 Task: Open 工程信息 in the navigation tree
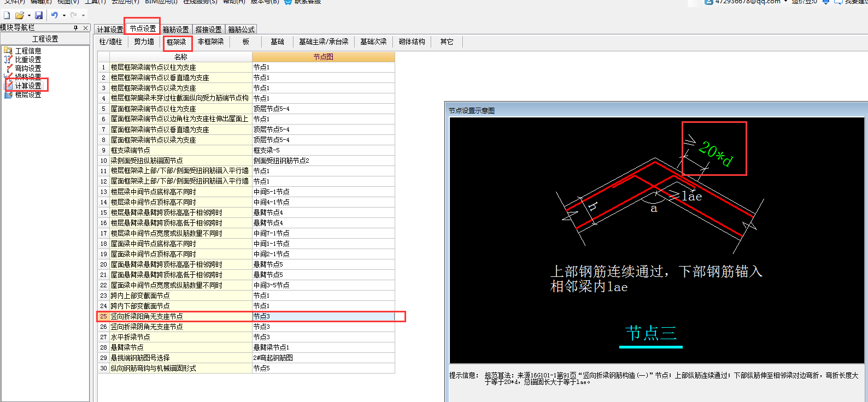(x=28, y=51)
